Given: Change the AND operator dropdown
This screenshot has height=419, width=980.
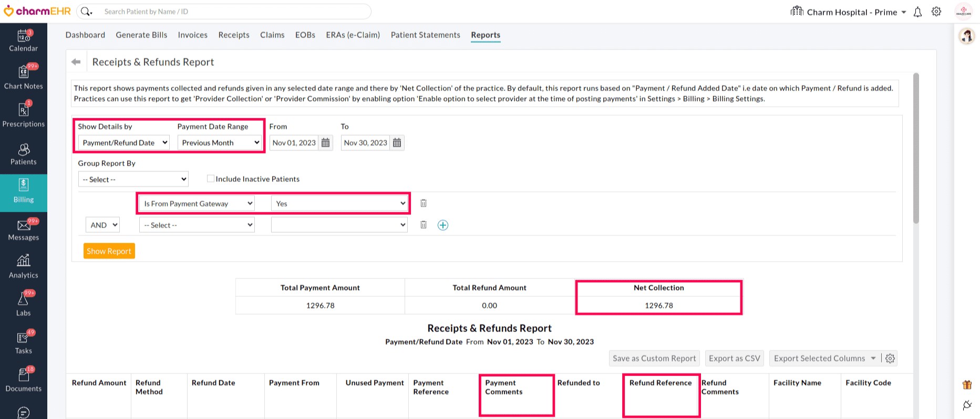Looking at the screenshot, I should pyautogui.click(x=103, y=225).
